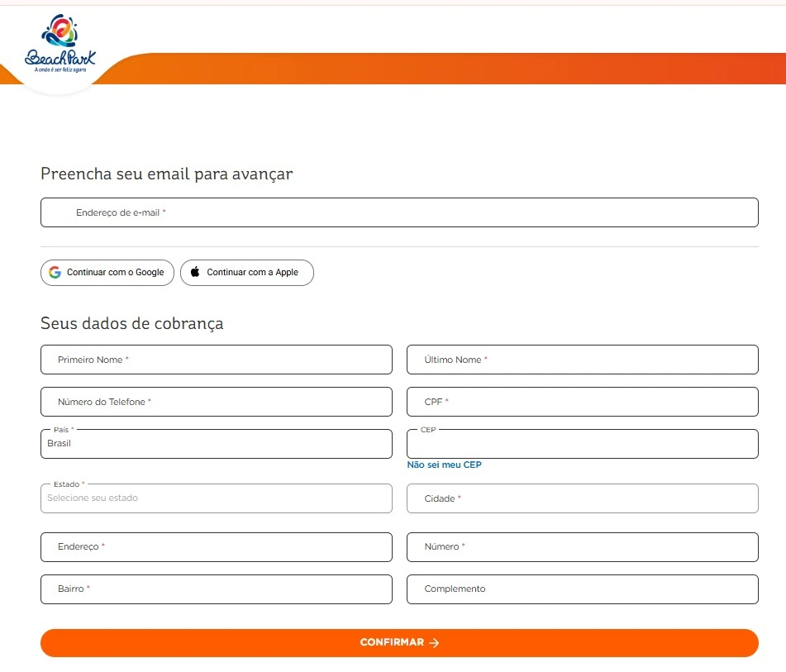The width and height of the screenshot is (786, 672).
Task: Click the arrow icon on Confirmar
Action: coord(435,643)
